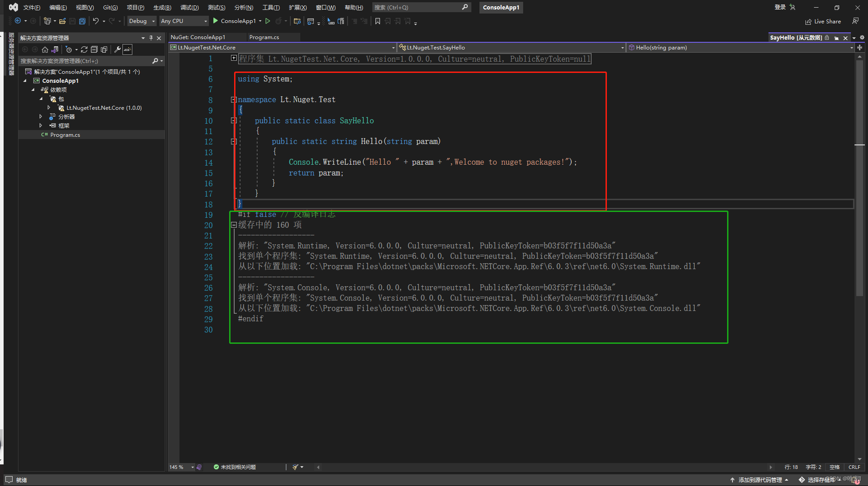Open the 调试(D) menu
The image size is (868, 486).
tap(189, 7)
